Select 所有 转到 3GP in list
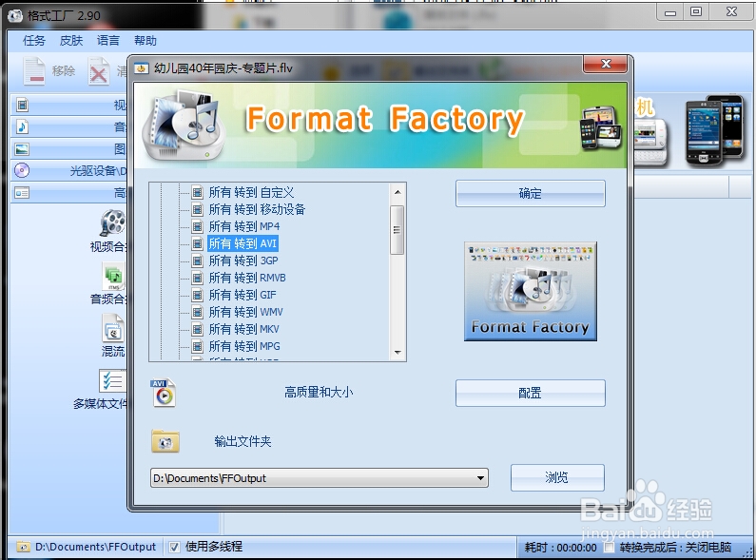The width and height of the screenshot is (756, 560). (243, 261)
